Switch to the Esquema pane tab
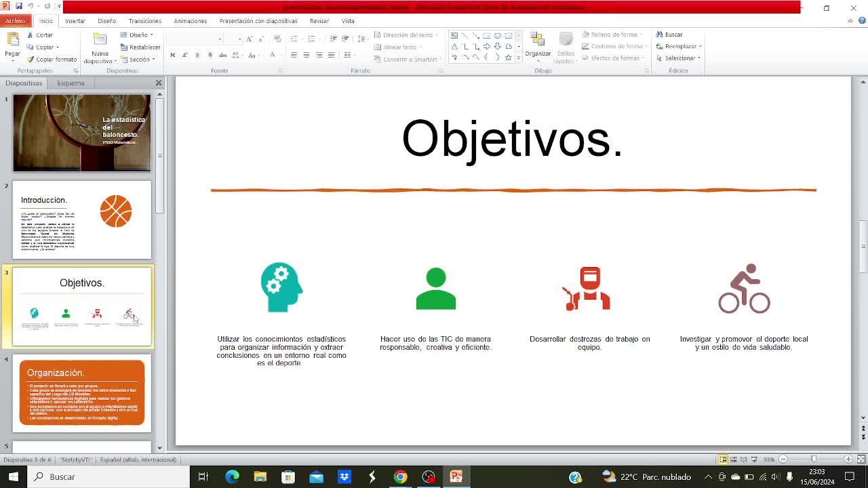The image size is (868, 488). [x=71, y=83]
